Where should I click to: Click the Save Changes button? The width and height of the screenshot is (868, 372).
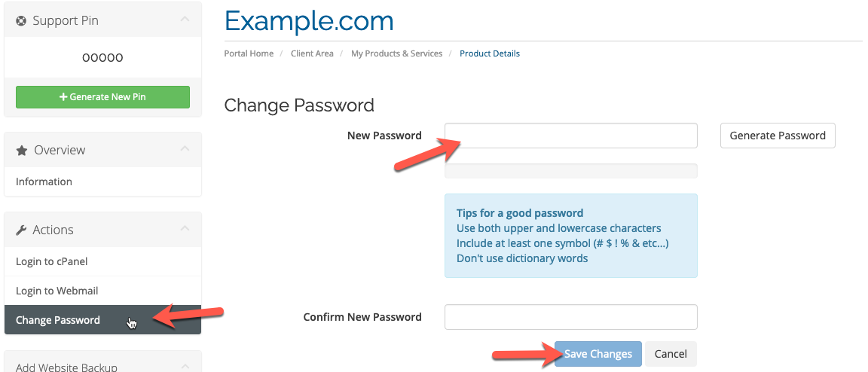click(x=598, y=354)
